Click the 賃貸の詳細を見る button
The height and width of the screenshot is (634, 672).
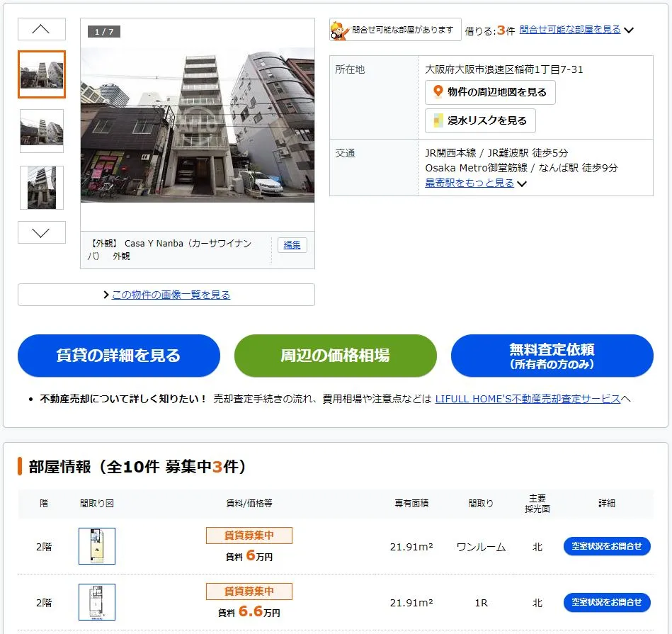click(x=118, y=356)
